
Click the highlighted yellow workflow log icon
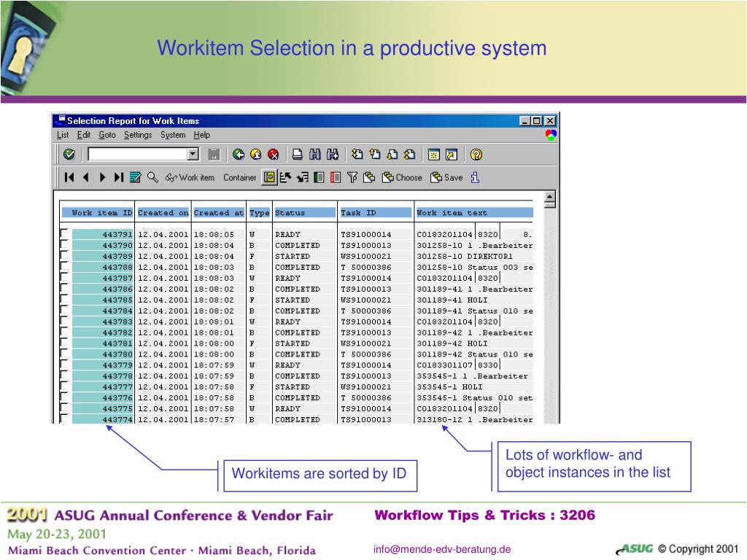pos(269,178)
